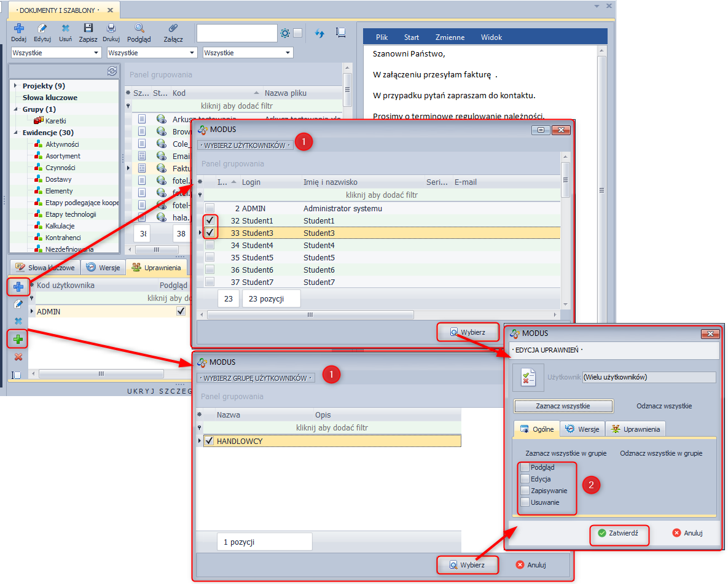The image size is (728, 584).
Task: Switch to the Słowa kluczowe tab
Action: [45, 267]
